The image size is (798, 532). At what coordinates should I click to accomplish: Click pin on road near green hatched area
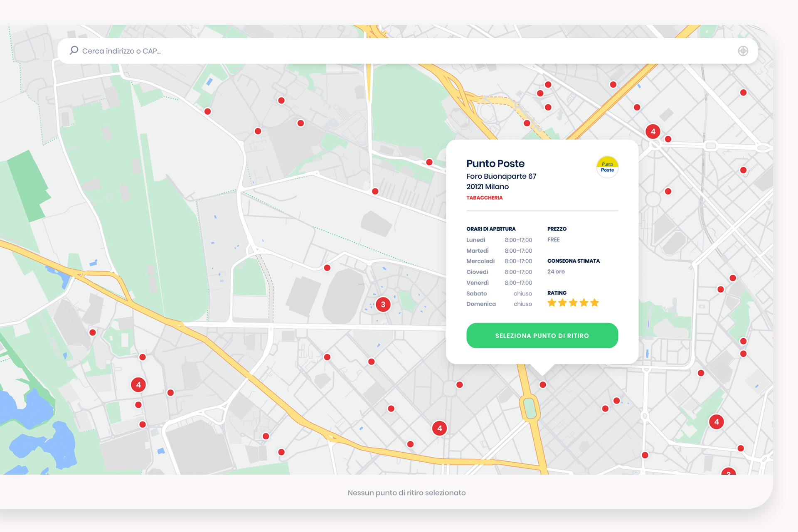tap(375, 191)
